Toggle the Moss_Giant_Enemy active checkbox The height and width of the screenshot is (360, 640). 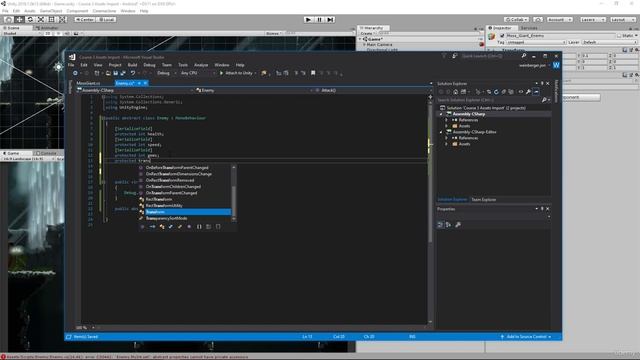[x=502, y=36]
